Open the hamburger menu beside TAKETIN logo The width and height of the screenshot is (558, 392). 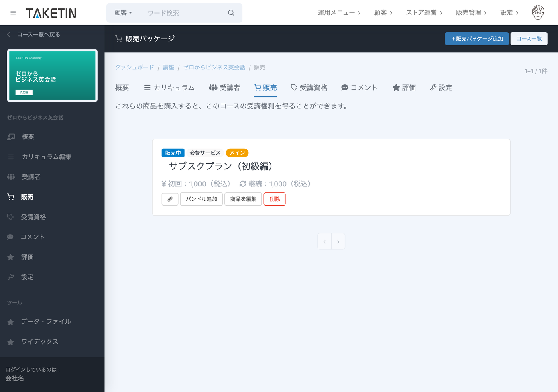(13, 13)
